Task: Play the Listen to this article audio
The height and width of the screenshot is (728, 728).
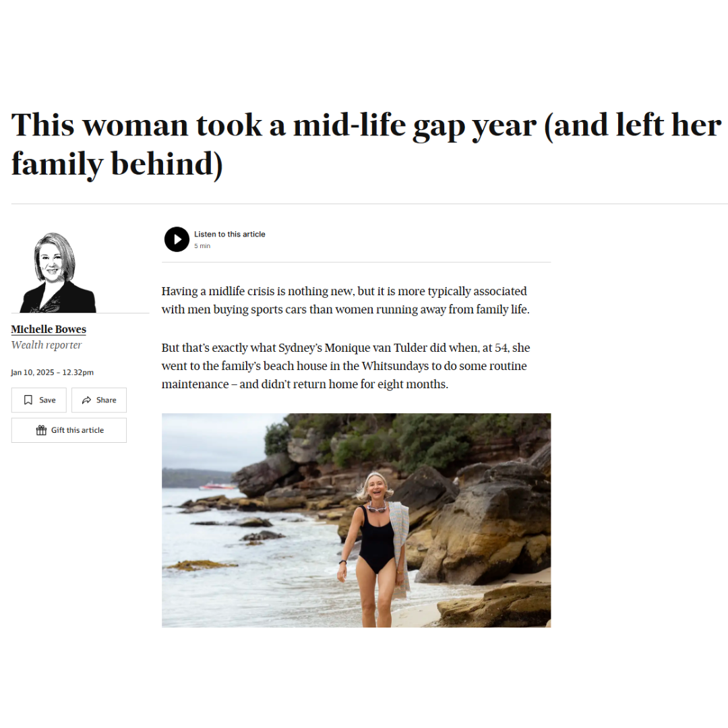Action: coord(177,239)
